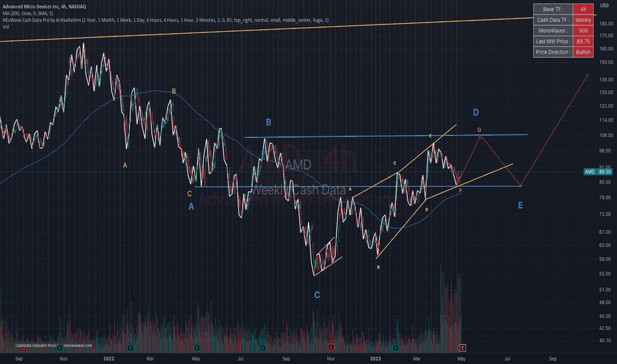Click the Advanced Micro Devices Inc title
Viewport: 617px width, 364px height.
44,7
